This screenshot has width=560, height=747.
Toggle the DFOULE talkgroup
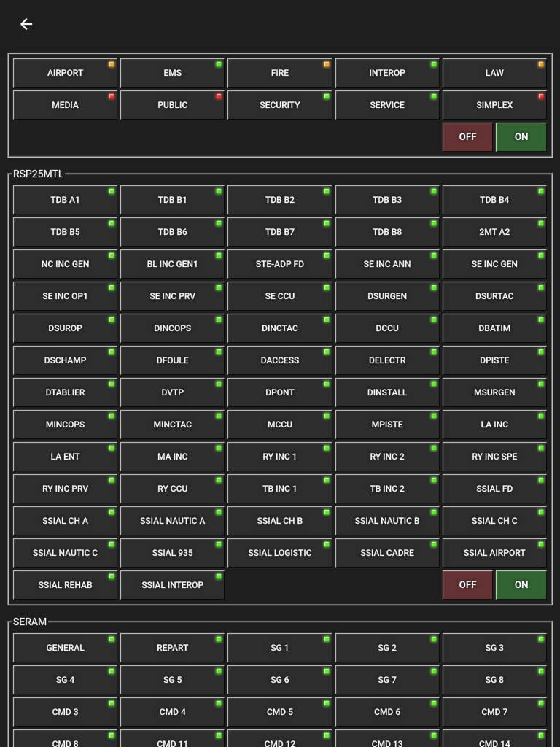[172, 360]
